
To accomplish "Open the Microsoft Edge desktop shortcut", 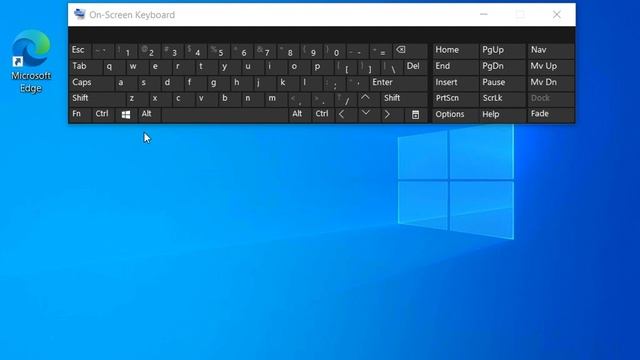I will [x=31, y=61].
